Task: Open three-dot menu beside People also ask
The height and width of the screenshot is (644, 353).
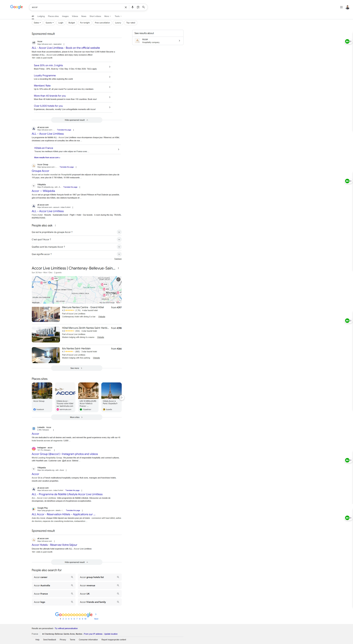Action: coord(55,226)
